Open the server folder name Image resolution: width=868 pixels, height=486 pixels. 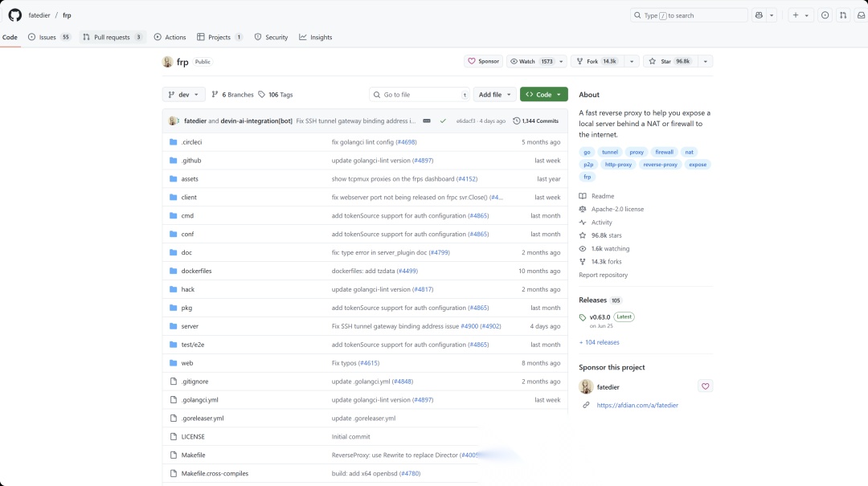coord(190,326)
